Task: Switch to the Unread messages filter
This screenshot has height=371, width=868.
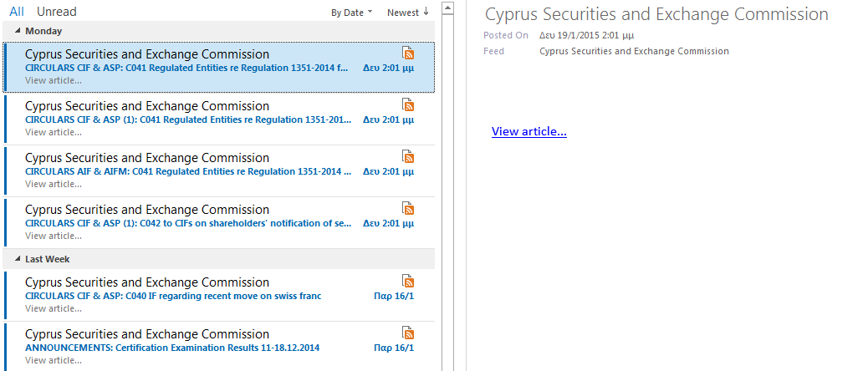Action: tap(56, 12)
